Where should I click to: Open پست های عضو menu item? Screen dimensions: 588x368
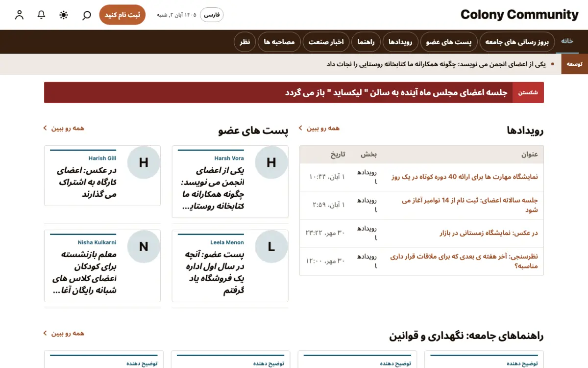448,42
